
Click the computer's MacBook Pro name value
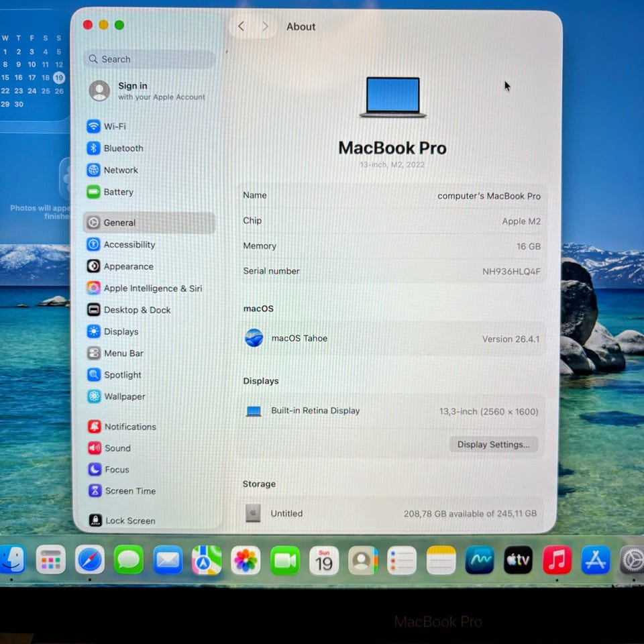[489, 196]
